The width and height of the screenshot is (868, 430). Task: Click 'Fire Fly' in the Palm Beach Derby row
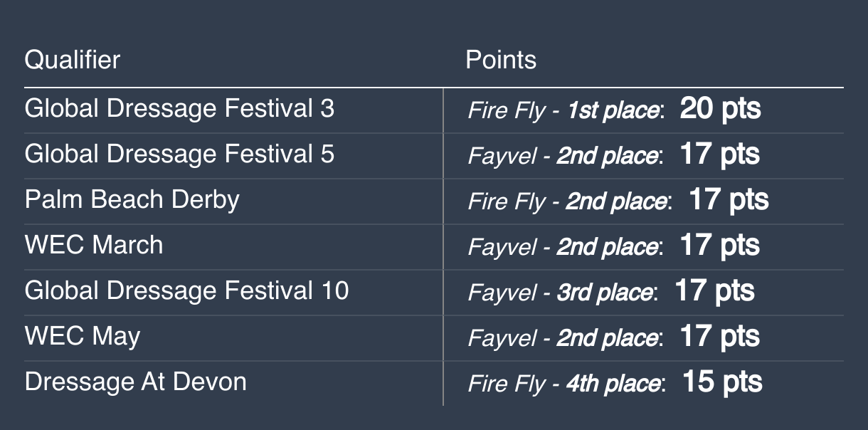tap(506, 202)
